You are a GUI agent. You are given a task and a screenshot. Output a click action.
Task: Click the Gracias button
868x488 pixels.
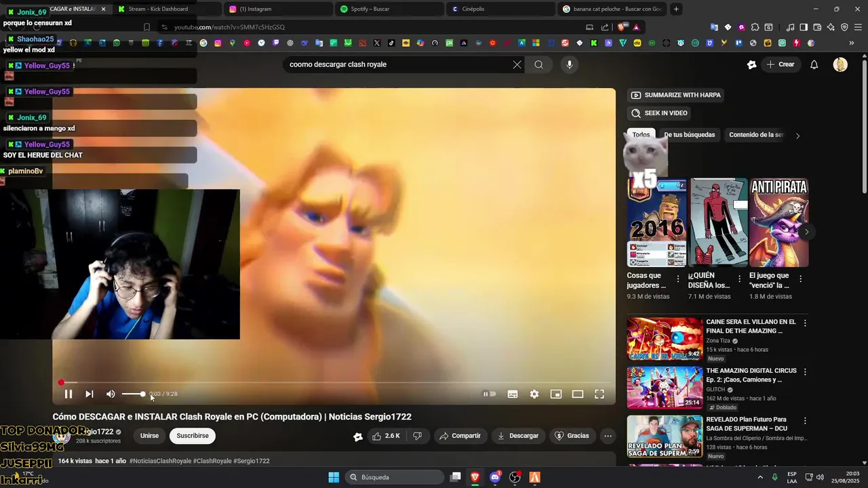pos(572,436)
